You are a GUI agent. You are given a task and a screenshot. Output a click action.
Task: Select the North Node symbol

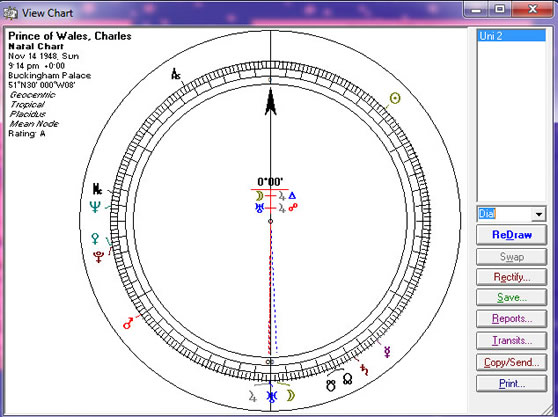coord(348,378)
